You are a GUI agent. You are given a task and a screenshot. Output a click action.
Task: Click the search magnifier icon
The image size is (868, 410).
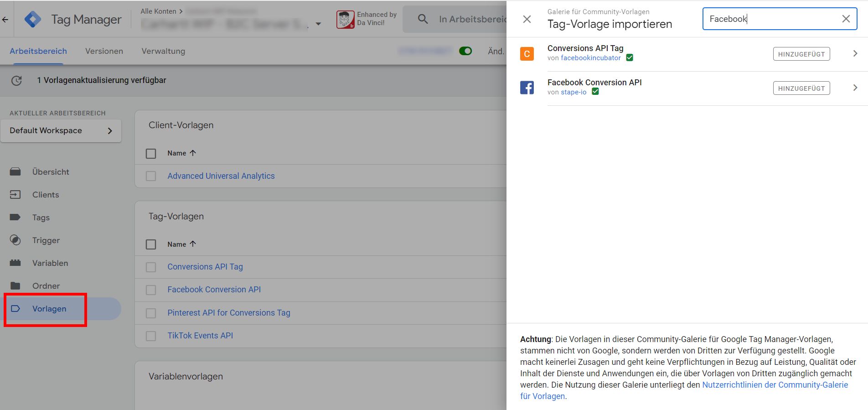click(423, 19)
